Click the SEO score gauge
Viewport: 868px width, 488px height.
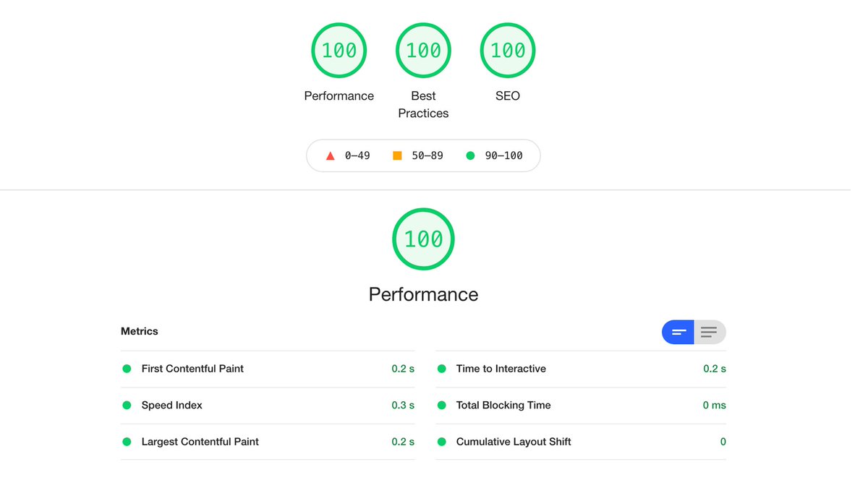(508, 51)
